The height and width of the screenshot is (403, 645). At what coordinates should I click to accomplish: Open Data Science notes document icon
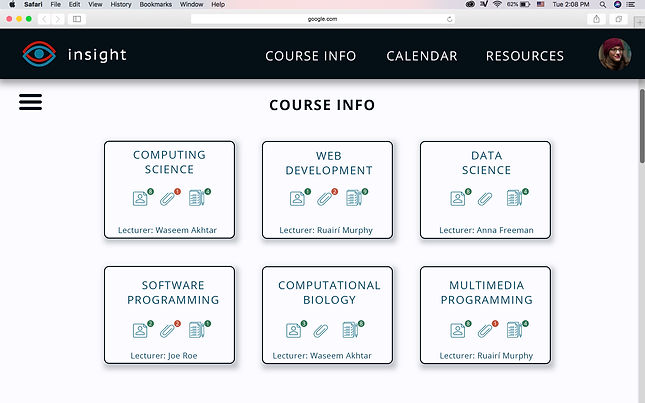pos(514,198)
